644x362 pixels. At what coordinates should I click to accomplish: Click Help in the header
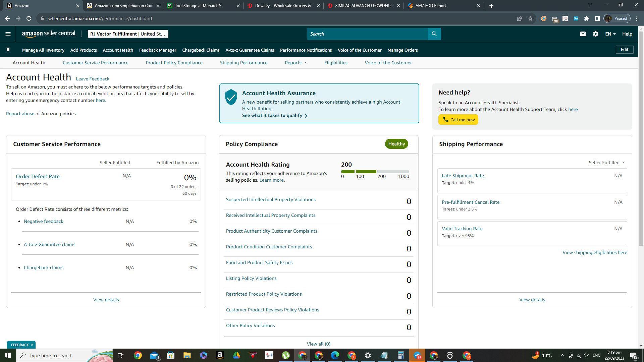pos(627,34)
